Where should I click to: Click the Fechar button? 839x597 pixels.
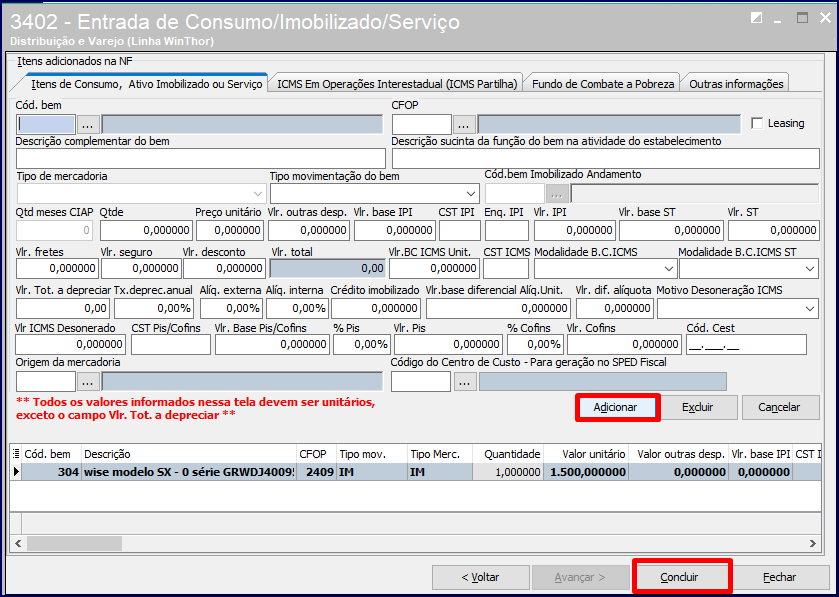click(x=780, y=578)
